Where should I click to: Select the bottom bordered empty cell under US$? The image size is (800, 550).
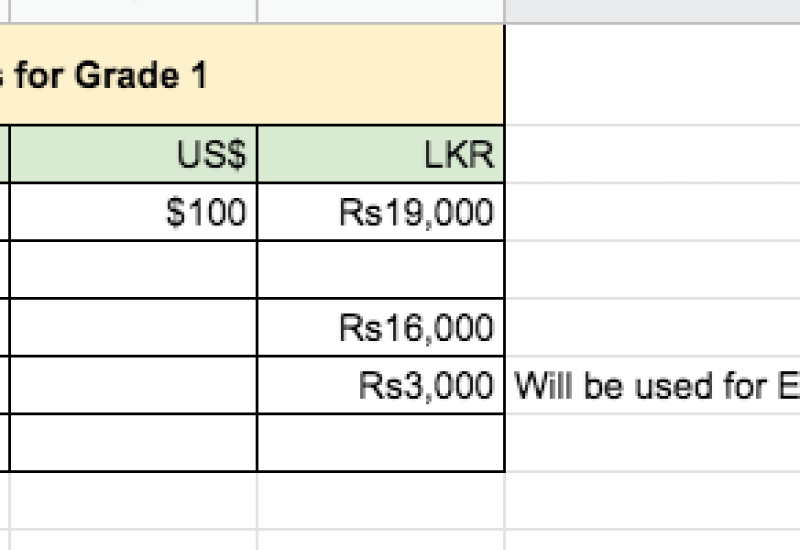pyautogui.click(x=133, y=442)
